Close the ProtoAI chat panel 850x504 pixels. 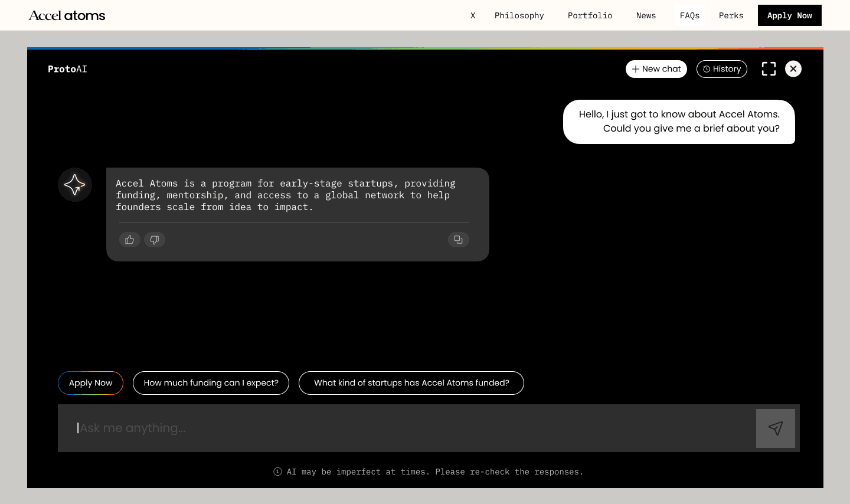793,69
